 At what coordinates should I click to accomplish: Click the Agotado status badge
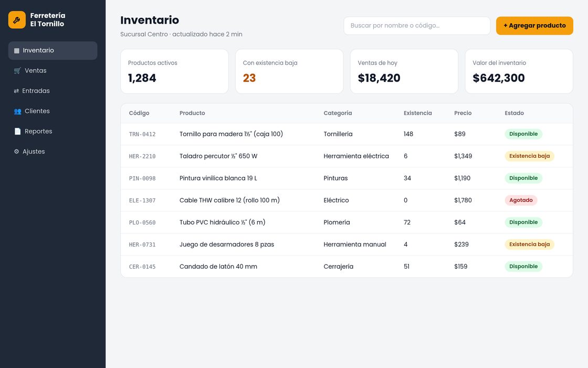click(521, 200)
